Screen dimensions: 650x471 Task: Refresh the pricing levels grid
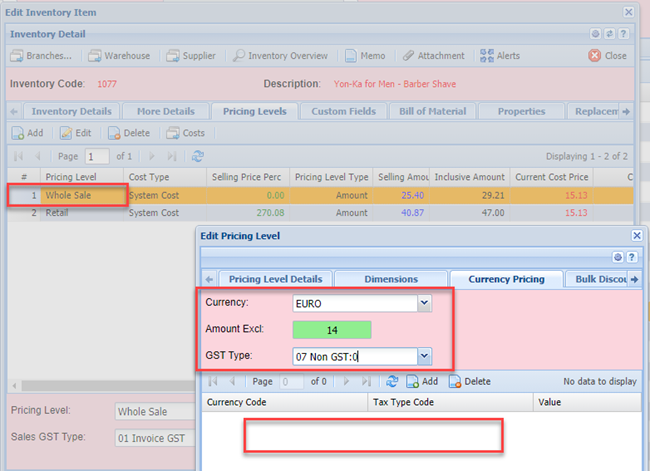coord(198,156)
